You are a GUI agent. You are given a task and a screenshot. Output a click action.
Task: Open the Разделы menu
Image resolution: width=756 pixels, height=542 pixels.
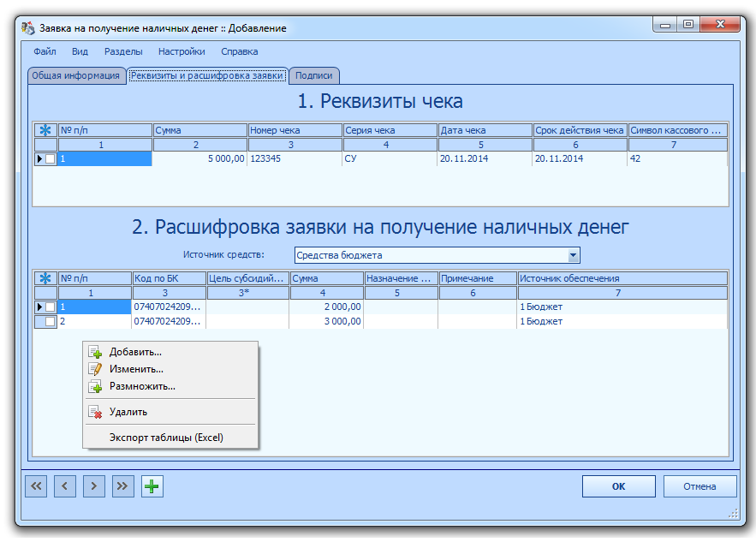123,51
